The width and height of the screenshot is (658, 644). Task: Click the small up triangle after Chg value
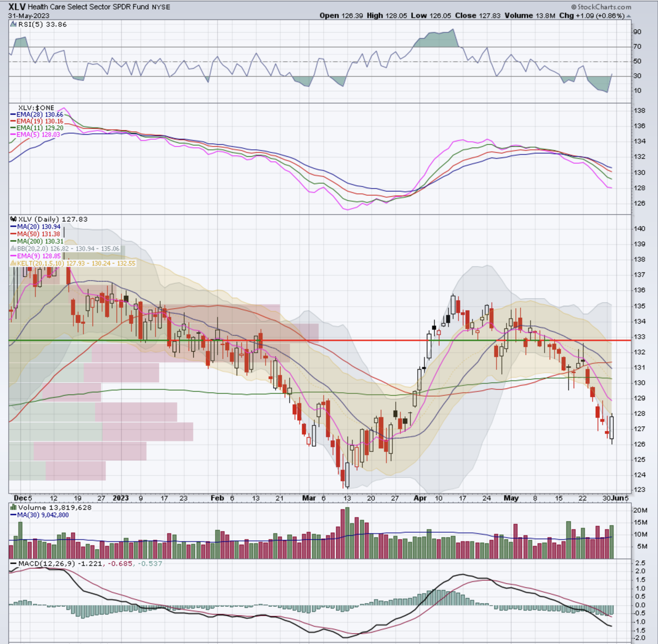[628, 16]
